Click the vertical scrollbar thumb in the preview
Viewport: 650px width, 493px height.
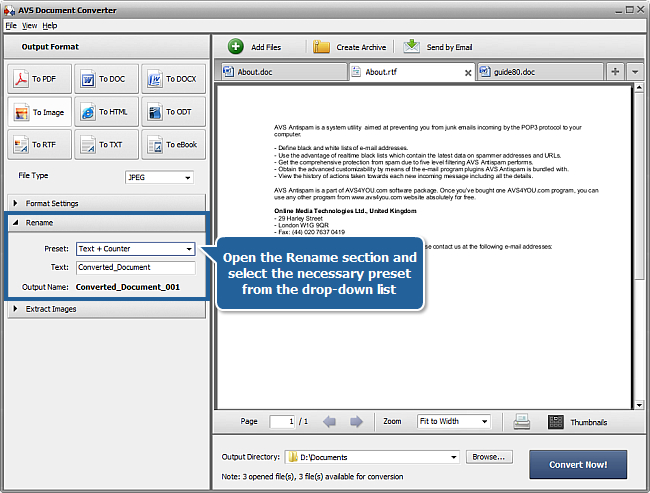point(639,187)
